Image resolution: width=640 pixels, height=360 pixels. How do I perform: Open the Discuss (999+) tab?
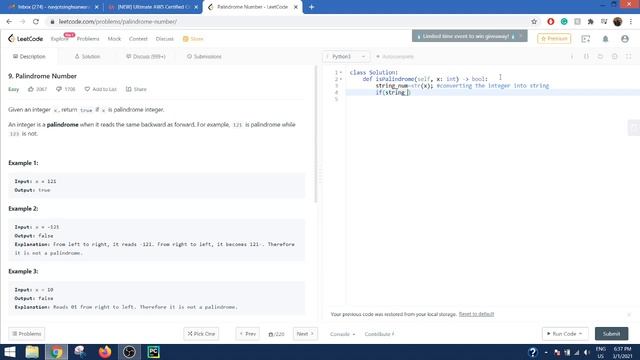pyautogui.click(x=146, y=56)
